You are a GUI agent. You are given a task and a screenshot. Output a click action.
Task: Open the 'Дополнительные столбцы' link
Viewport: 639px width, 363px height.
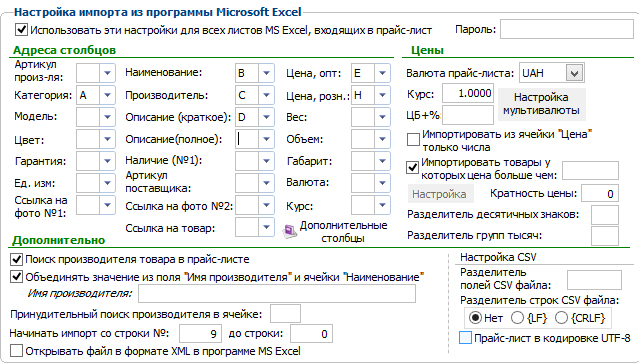(343, 231)
